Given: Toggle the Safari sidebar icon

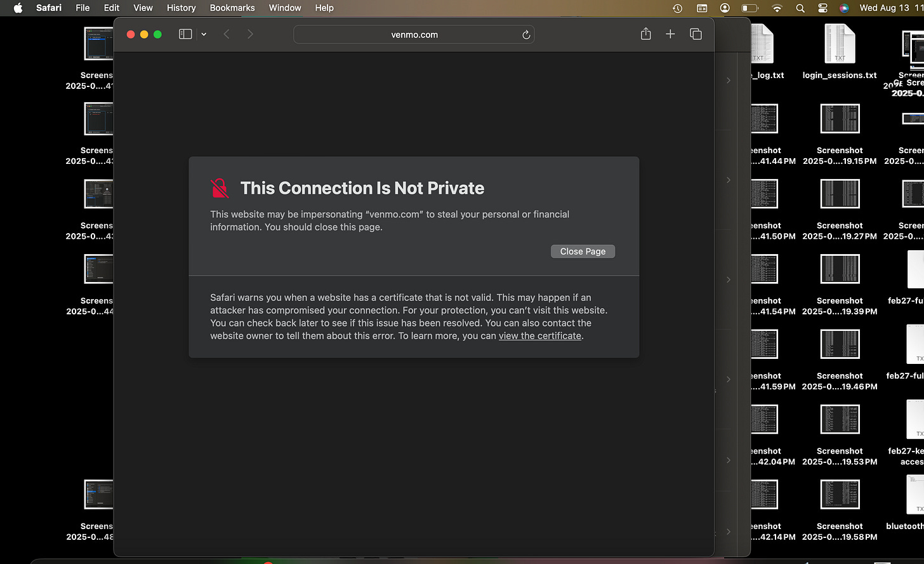Looking at the screenshot, I should (185, 34).
